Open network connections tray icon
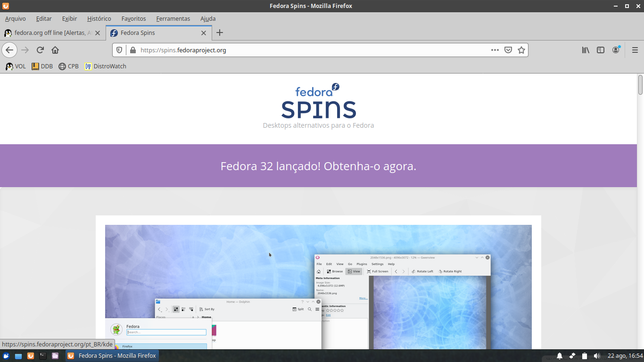Screen dimensions: 644x362 click(572, 356)
